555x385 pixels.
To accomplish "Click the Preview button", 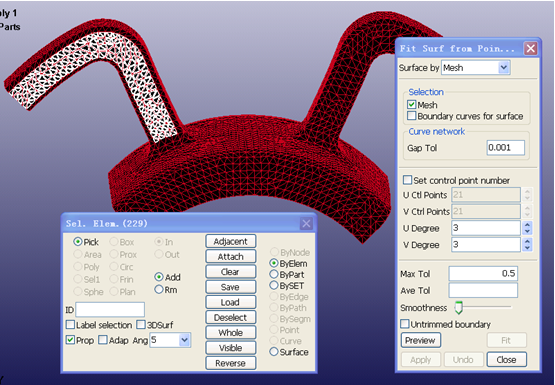I will [x=420, y=340].
